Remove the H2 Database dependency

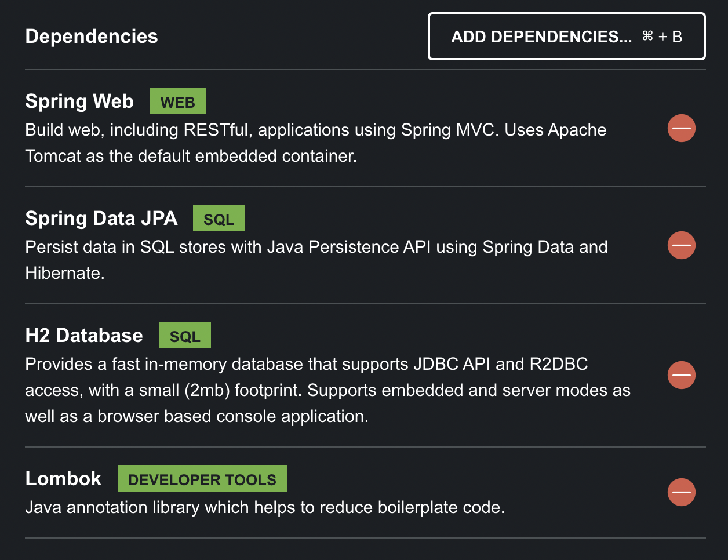(x=682, y=375)
